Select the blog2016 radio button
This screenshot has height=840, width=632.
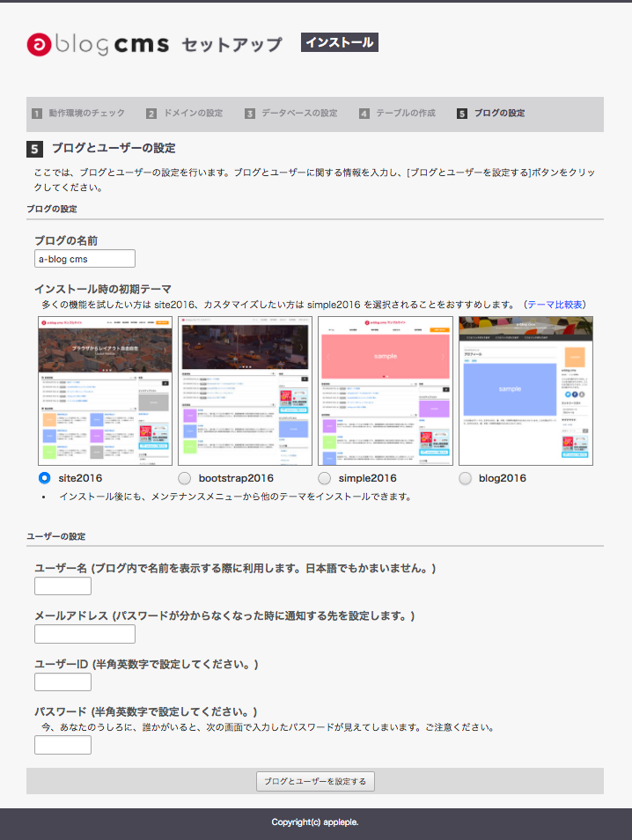point(465,478)
